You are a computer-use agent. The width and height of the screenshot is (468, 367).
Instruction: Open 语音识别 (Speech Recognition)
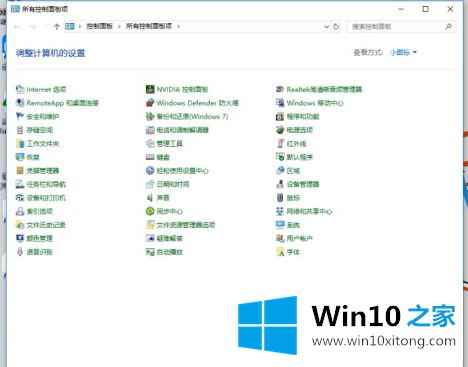[x=34, y=252]
